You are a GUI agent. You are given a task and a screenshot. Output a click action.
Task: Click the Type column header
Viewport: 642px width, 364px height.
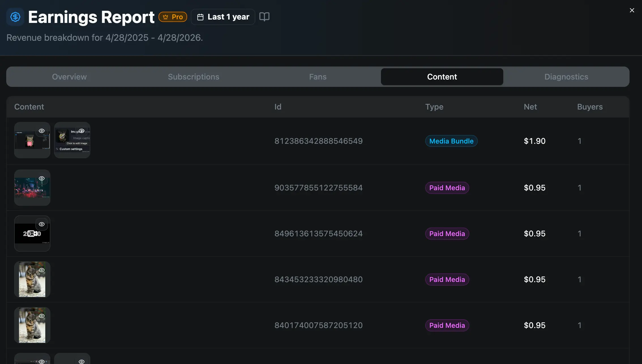[x=434, y=107]
